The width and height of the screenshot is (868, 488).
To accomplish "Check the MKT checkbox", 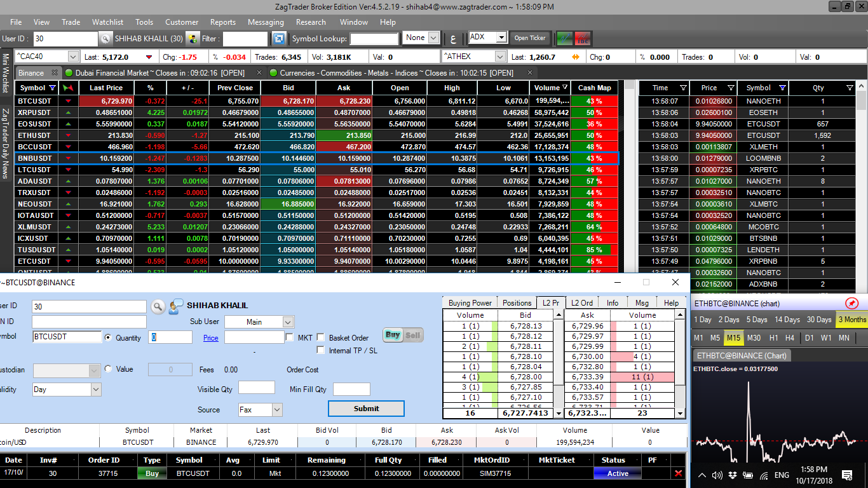I will (x=290, y=337).
